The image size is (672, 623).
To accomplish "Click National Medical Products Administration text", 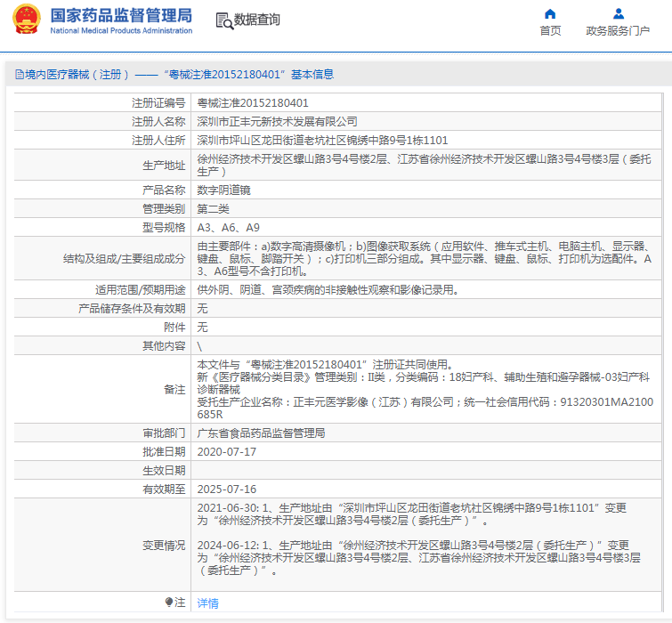I will [x=121, y=31].
